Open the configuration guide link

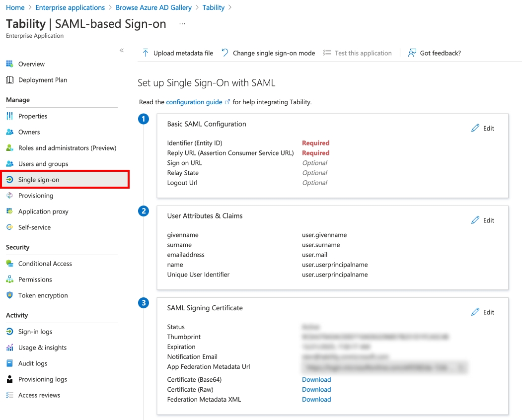click(x=194, y=102)
